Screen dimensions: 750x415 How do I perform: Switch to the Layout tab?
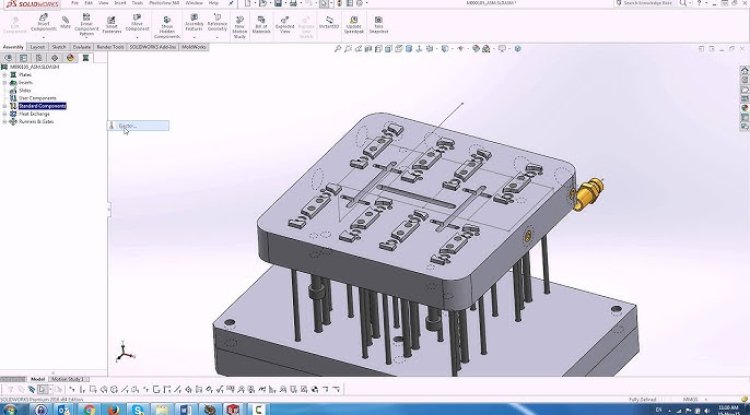pyautogui.click(x=37, y=47)
